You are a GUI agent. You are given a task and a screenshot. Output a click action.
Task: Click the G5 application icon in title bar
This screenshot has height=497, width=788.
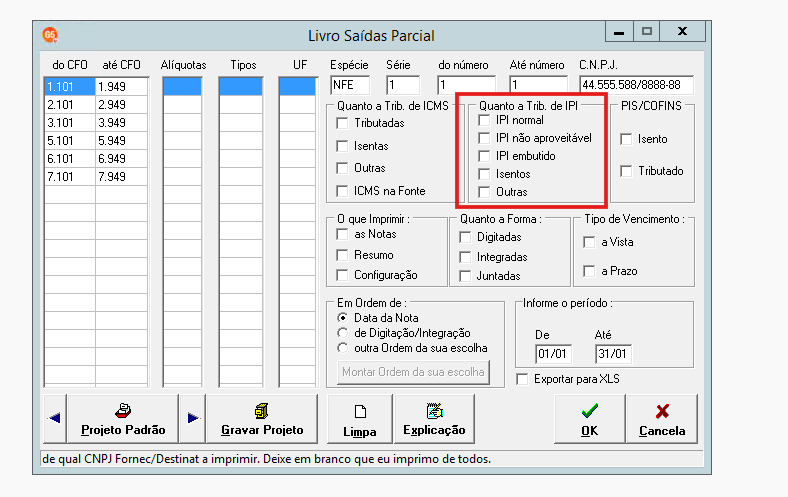tap(50, 35)
